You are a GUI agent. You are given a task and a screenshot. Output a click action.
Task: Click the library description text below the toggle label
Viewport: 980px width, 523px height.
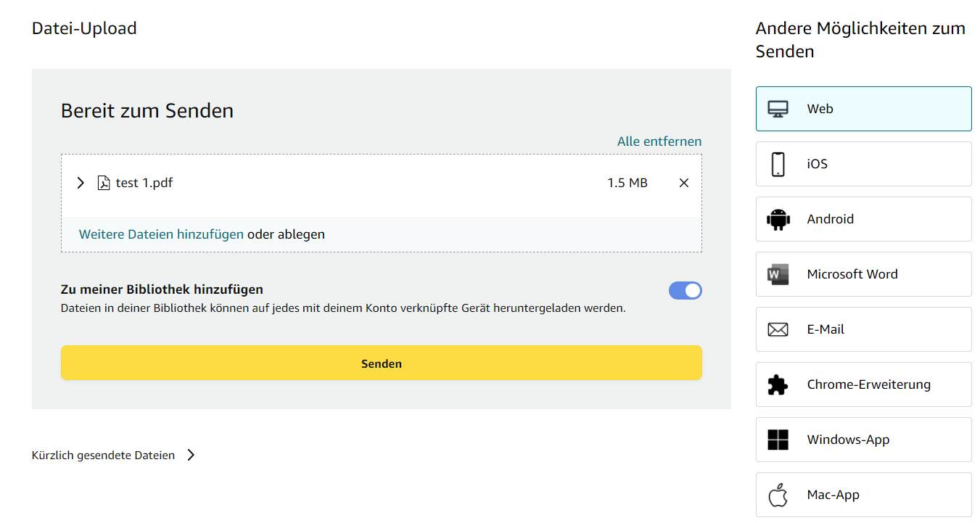pos(343,308)
